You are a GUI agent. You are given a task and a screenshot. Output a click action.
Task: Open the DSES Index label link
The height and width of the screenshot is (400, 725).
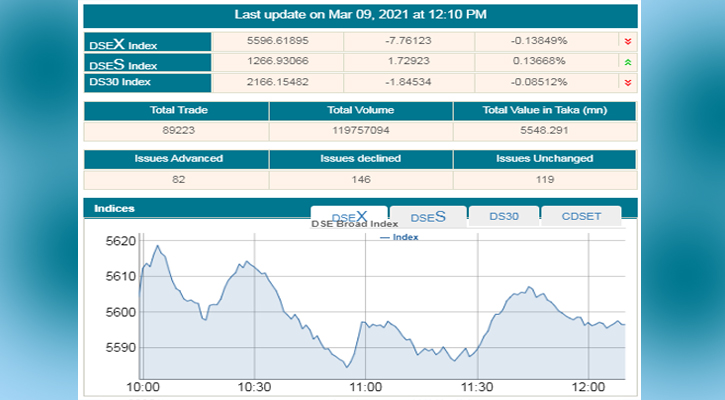pyautogui.click(x=123, y=64)
